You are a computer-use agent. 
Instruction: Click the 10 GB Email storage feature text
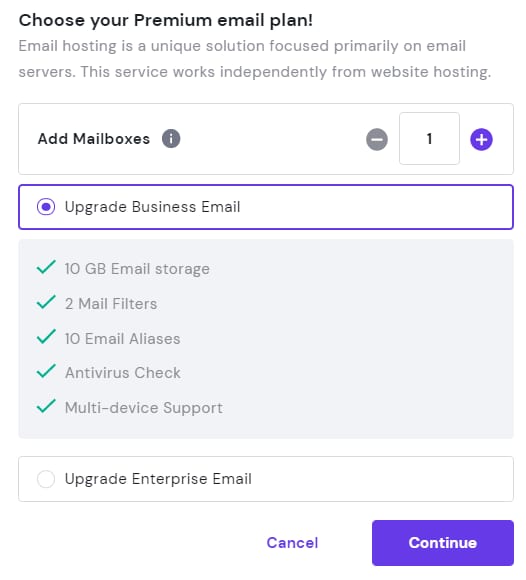137,269
